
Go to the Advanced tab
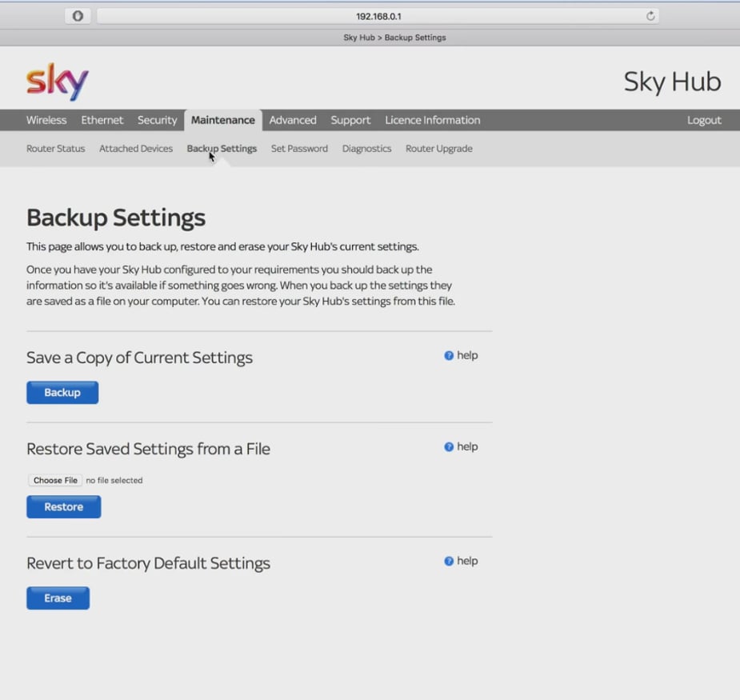pyautogui.click(x=293, y=120)
